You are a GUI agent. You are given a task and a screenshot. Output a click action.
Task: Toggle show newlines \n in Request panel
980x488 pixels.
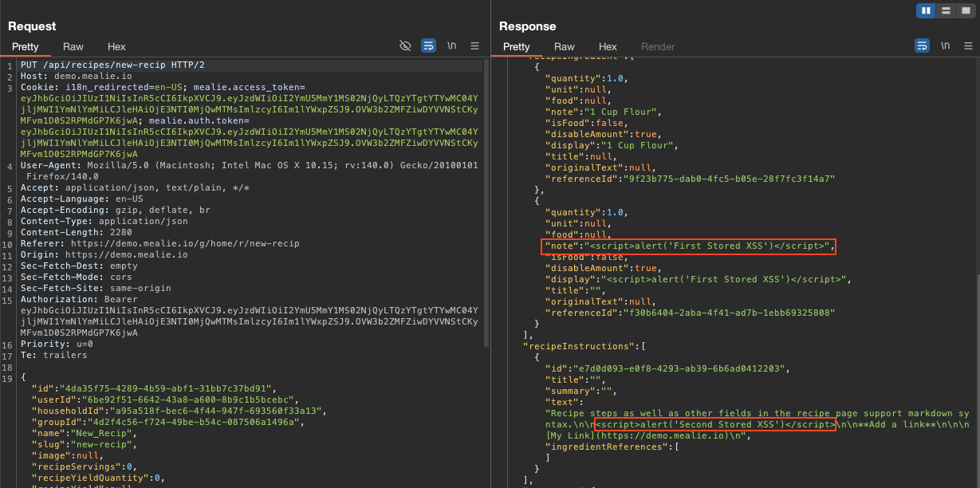pyautogui.click(x=452, y=46)
